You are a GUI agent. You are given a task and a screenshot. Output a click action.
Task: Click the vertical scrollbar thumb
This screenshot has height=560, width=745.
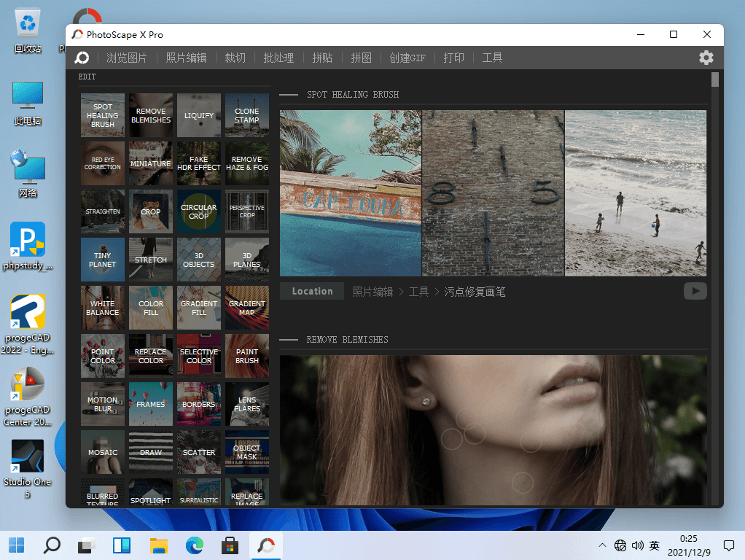[x=715, y=79]
